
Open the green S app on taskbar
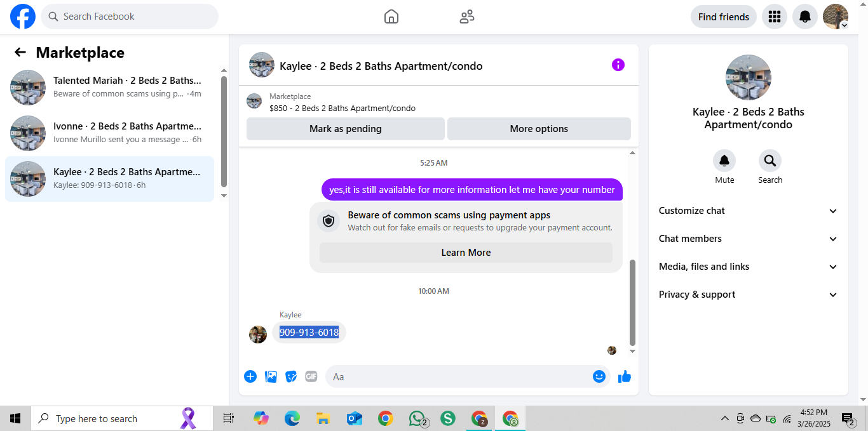448,418
